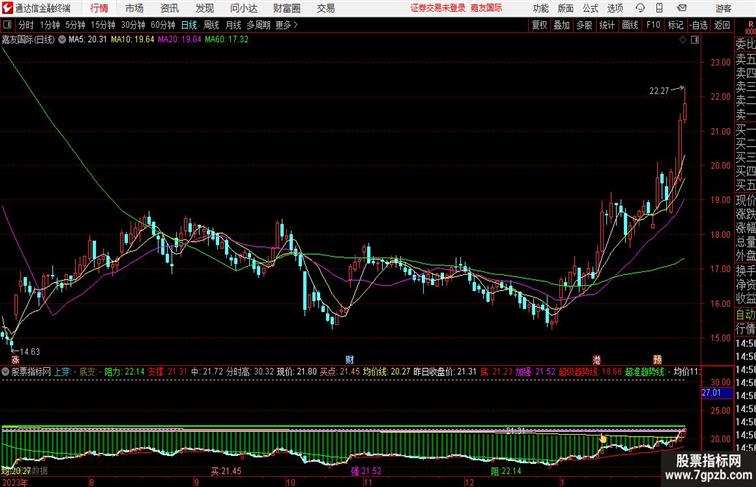The image size is (756, 487).
Task: Click the envelope message icon
Action: coord(682,8)
